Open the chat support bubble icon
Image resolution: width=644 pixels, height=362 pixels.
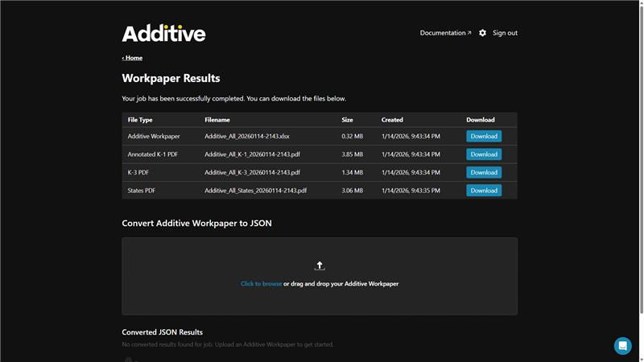point(622,346)
